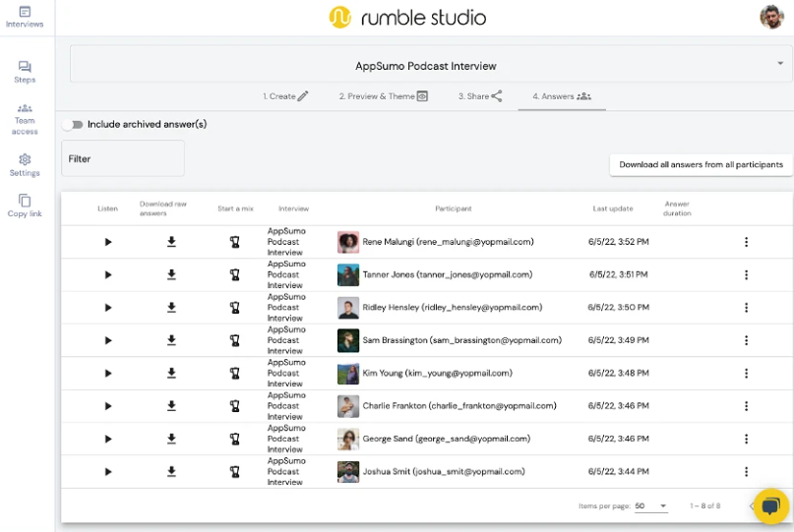Image resolution: width=794 pixels, height=532 pixels.
Task: Play Ridley Hensley's answers
Action: [108, 308]
